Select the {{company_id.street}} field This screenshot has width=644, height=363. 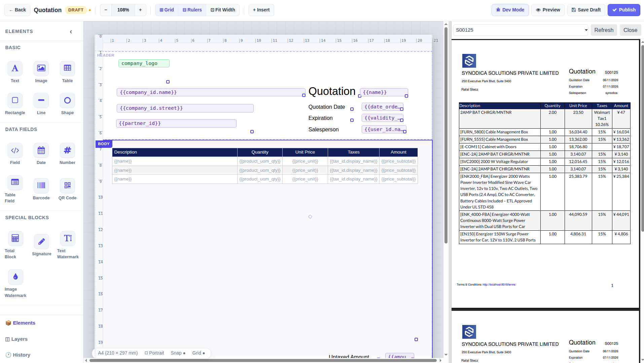[185, 108]
